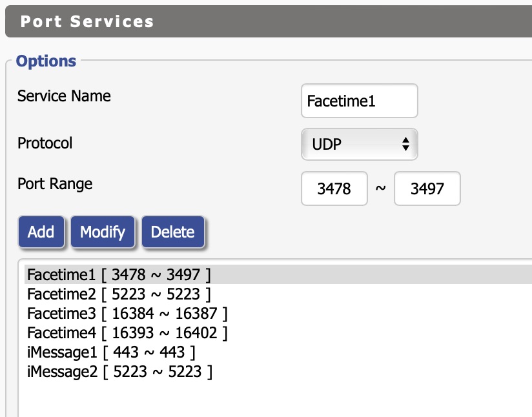This screenshot has height=417, width=532.
Task: Open the Protocol dropdown
Action: [x=360, y=144]
